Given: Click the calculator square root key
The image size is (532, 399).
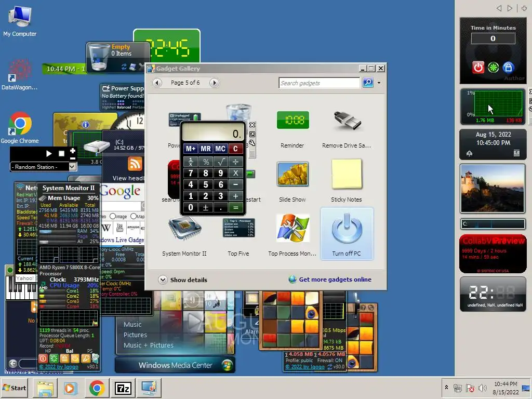Looking at the screenshot, I should click(x=220, y=162).
